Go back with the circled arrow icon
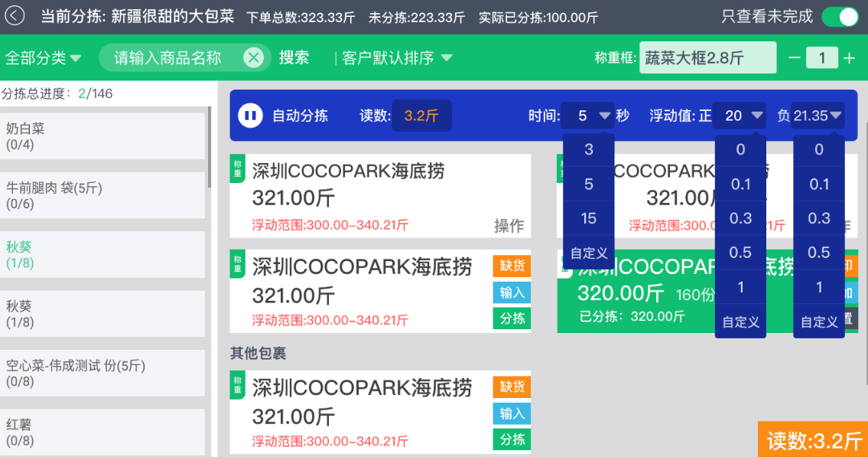Viewport: 868px width, 457px height. [15, 15]
